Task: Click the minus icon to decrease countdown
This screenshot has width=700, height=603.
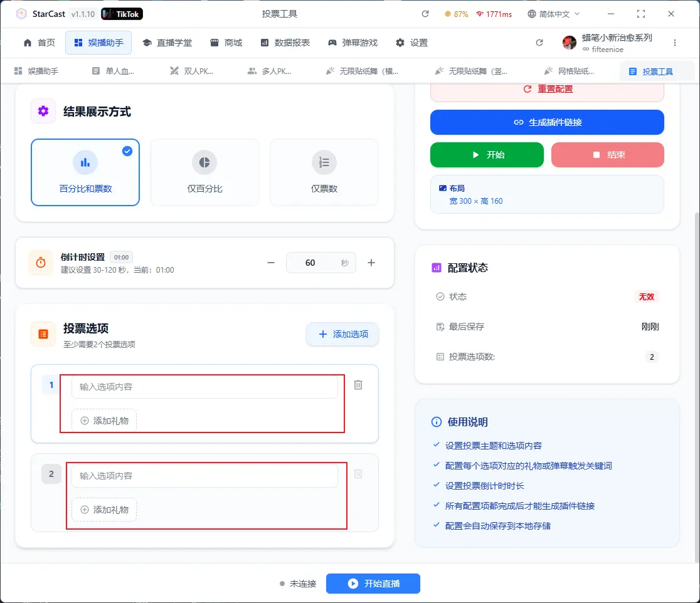Action: point(271,263)
